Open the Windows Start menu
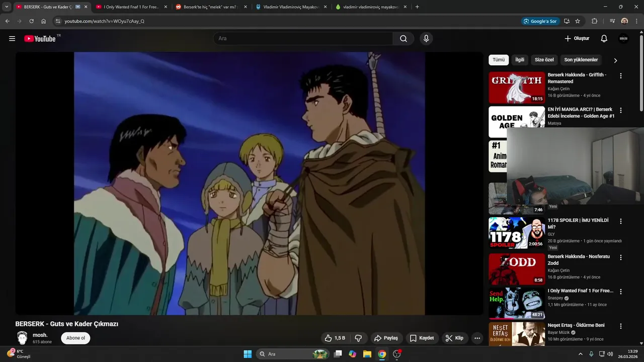This screenshot has height=362, width=644. coord(248,354)
